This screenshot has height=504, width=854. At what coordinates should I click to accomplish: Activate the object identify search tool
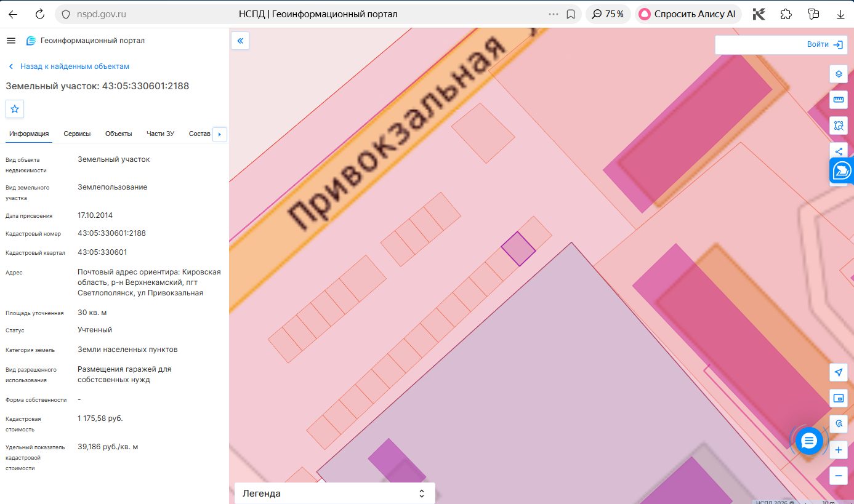point(838,424)
